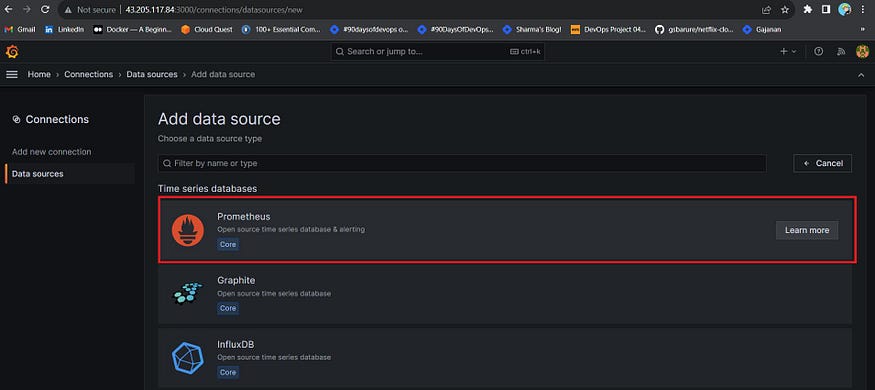875x390 pixels.
Task: Open the Gmail bookmark
Action: pos(20,30)
